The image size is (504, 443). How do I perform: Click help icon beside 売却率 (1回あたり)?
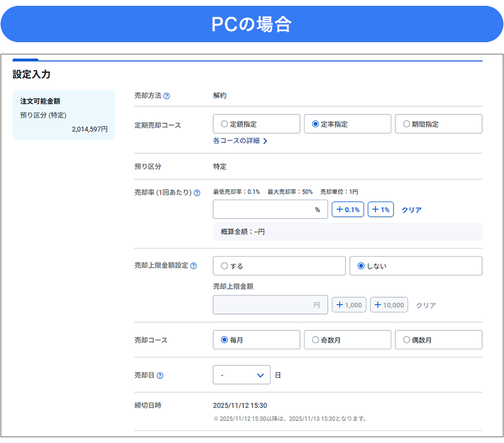(197, 193)
